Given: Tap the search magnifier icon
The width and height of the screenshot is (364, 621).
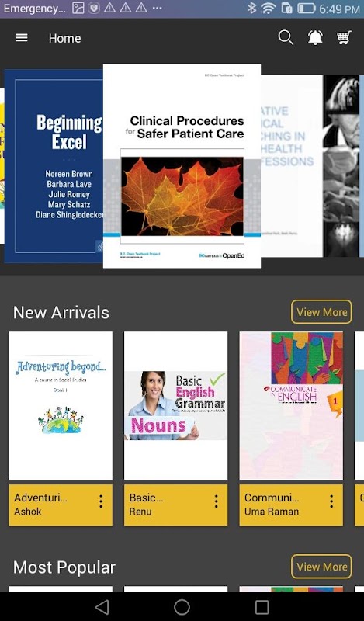Looking at the screenshot, I should [x=286, y=37].
